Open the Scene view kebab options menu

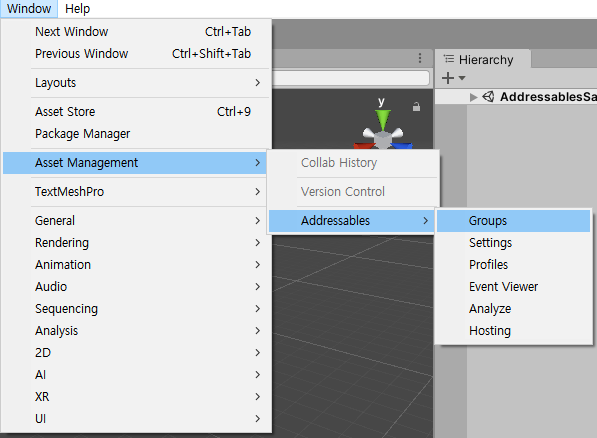click(420, 58)
